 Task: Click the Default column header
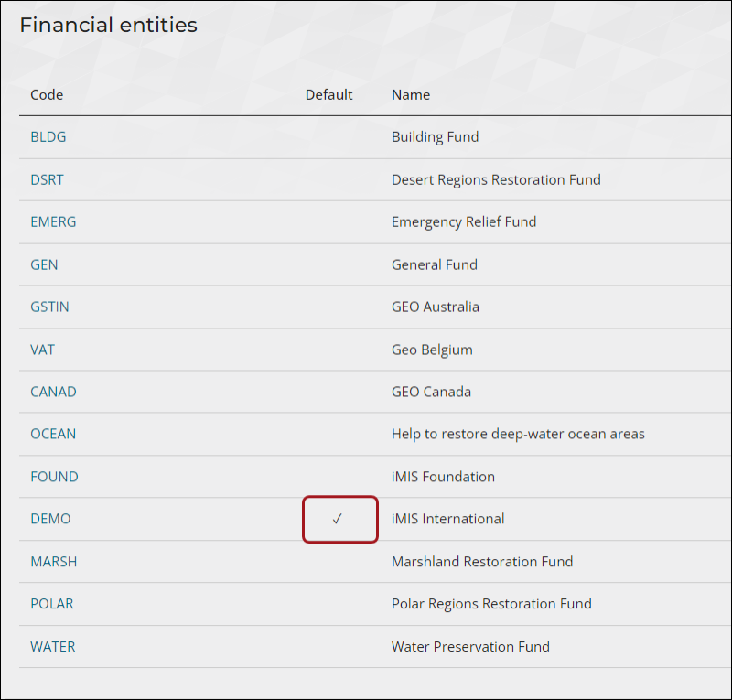coord(328,94)
